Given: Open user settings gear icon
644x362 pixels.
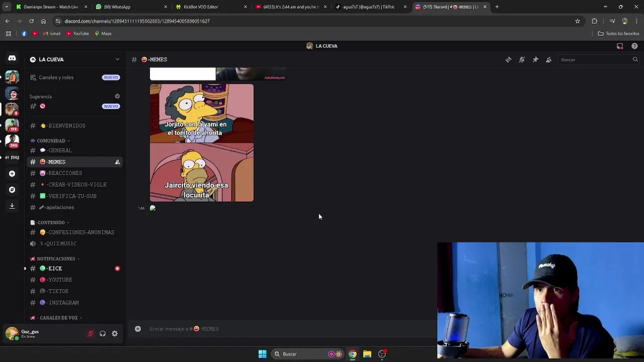Looking at the screenshot, I should click(x=115, y=333).
